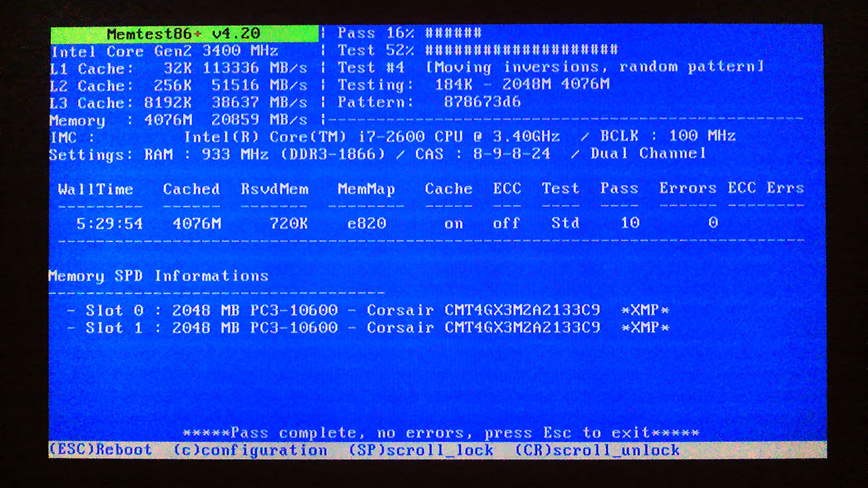Viewport: 868px width, 488px height.
Task: Click the (SP)scroll_lock option
Action: (x=421, y=451)
